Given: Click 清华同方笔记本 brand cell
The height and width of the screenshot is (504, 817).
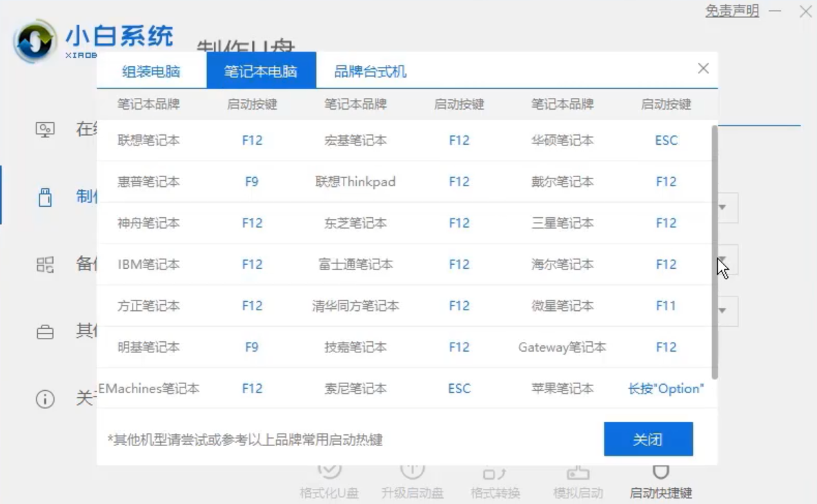Looking at the screenshot, I should (355, 305).
